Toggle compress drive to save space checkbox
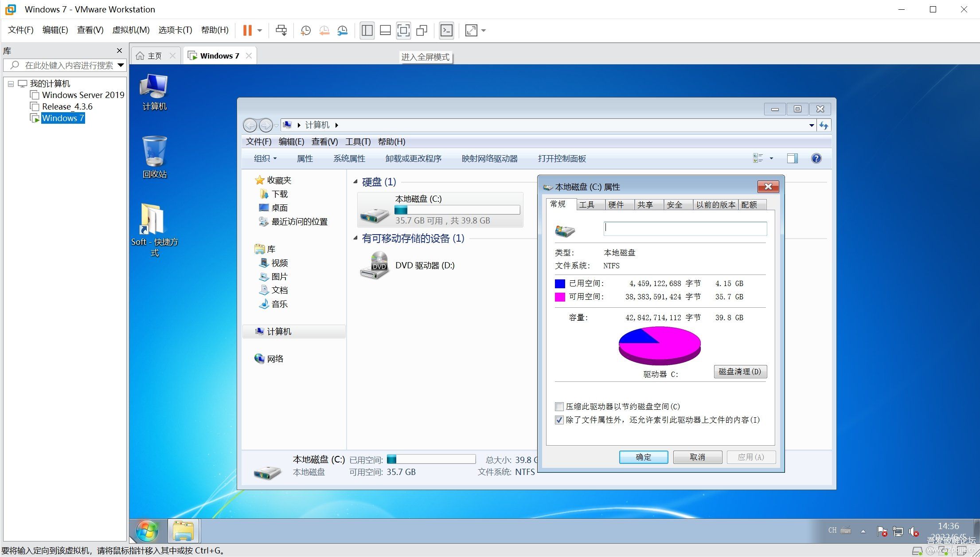This screenshot has width=980, height=557. pyautogui.click(x=559, y=406)
